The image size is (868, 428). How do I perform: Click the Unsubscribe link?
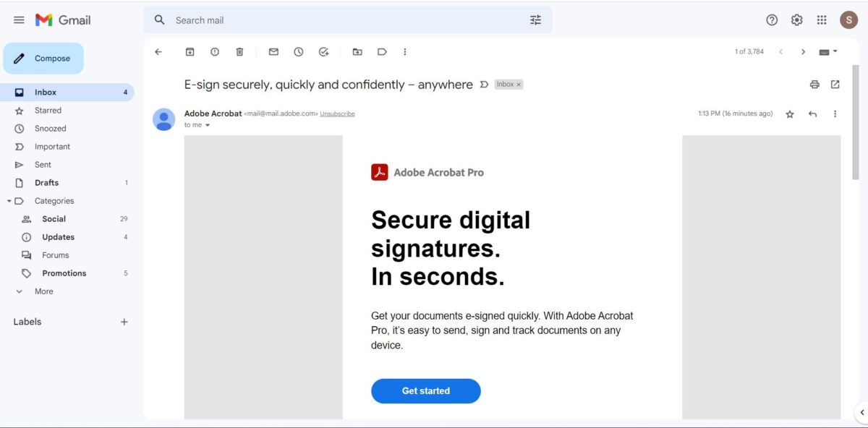[338, 114]
